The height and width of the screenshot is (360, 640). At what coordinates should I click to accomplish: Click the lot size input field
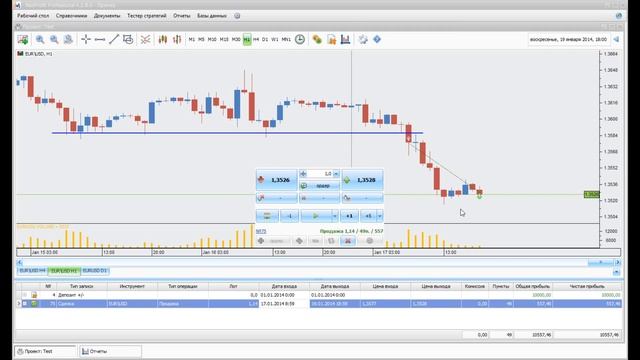(x=320, y=174)
